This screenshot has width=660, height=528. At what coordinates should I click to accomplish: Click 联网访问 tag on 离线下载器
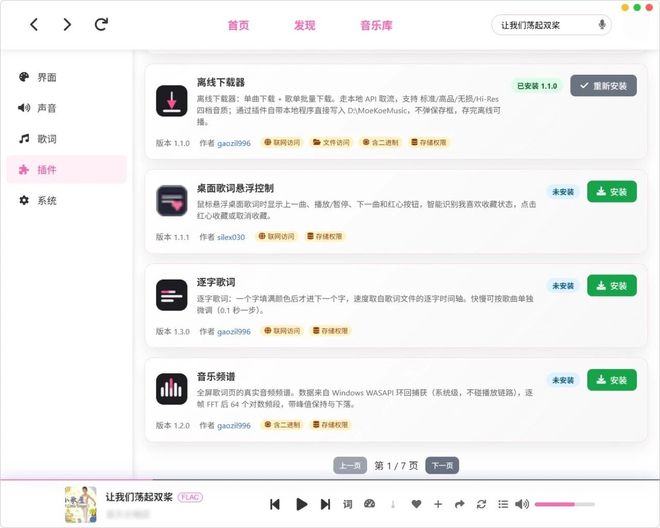(x=282, y=142)
